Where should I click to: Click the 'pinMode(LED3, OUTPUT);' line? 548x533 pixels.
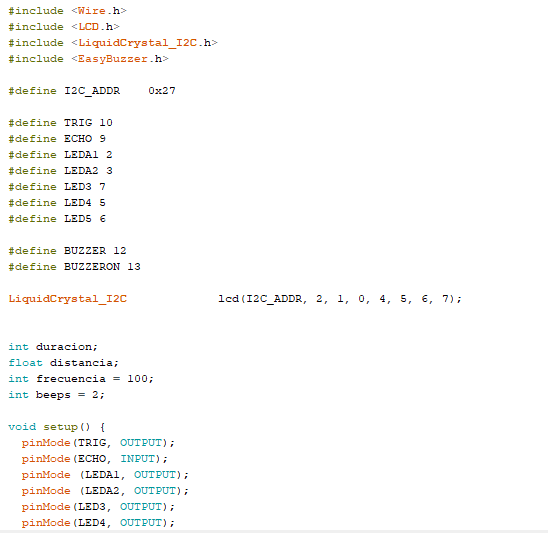tap(98, 507)
